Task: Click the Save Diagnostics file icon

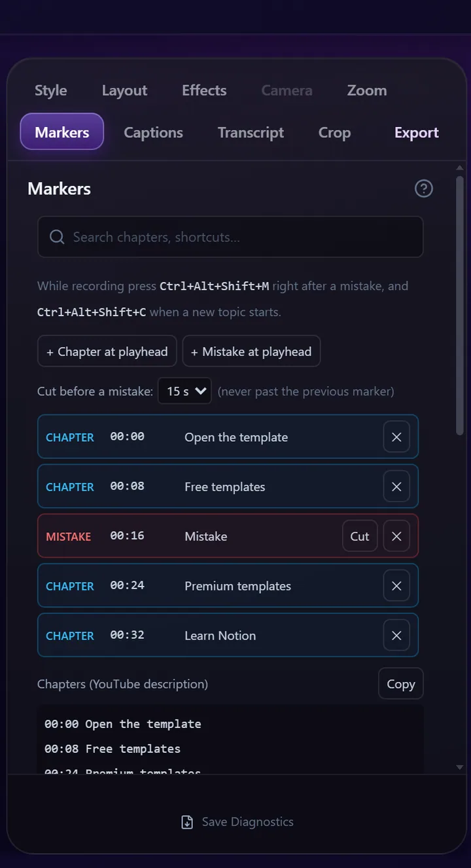Action: (187, 822)
